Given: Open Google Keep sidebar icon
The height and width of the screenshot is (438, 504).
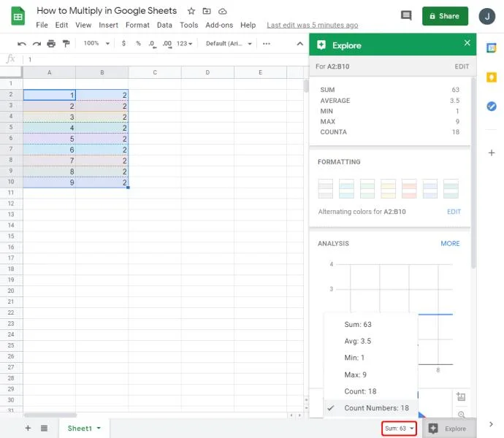Looking at the screenshot, I should [x=491, y=77].
